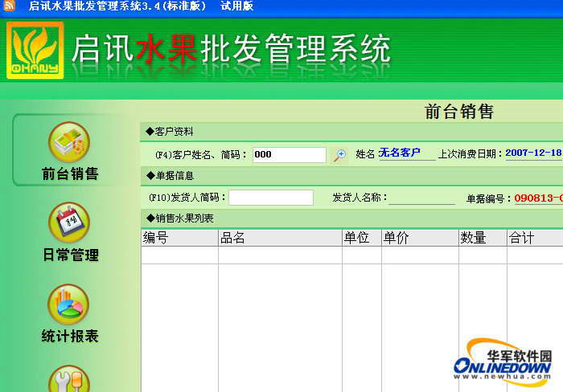The height and width of the screenshot is (392, 563).
Task: Click the 单位 column header
Action: click(362, 238)
